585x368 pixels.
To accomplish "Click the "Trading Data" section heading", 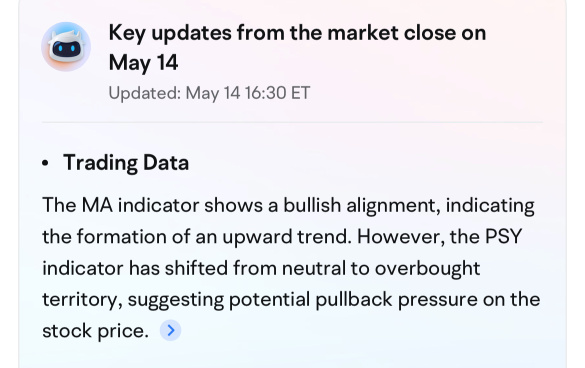I will (126, 163).
